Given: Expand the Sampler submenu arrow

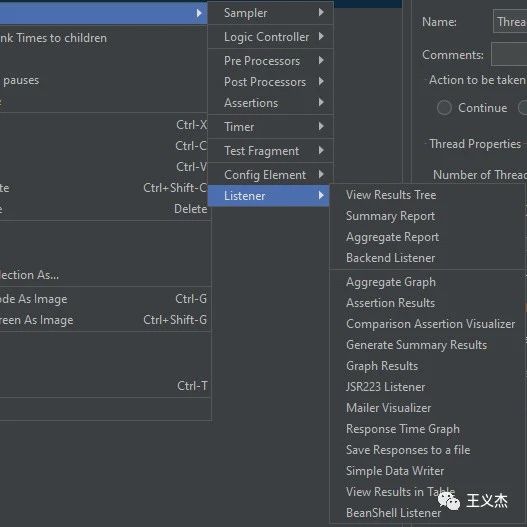Looking at the screenshot, I should point(321,13).
